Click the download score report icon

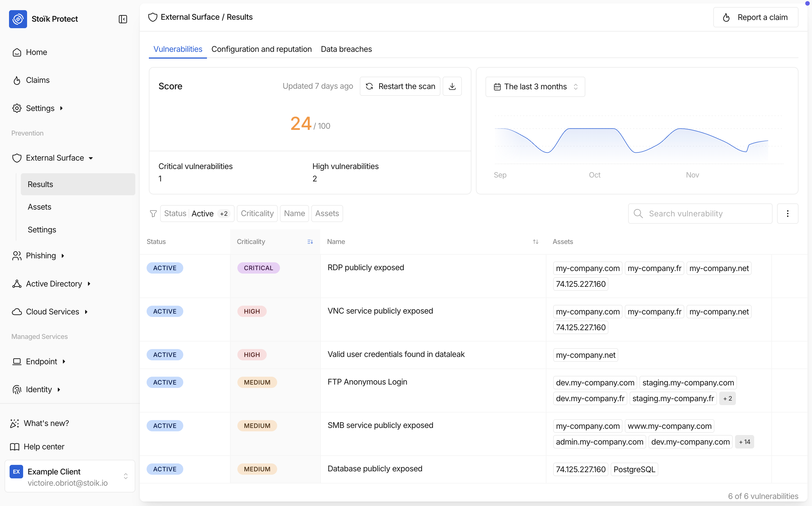pos(452,86)
